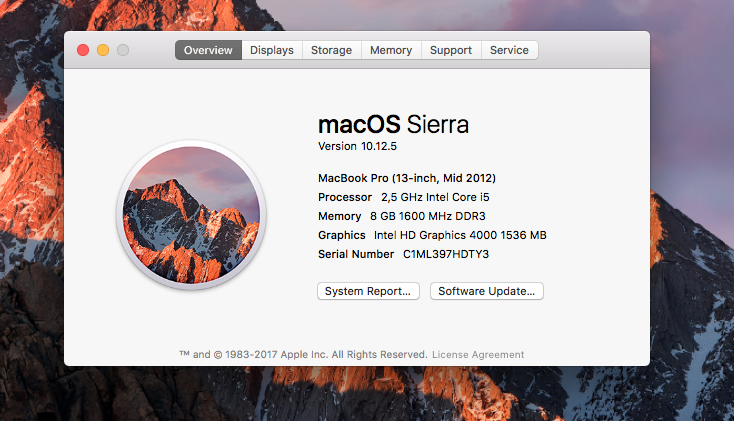Click the 8 GB 1600 MHz DDR3 value
Screen dimensions: 734x421
427,216
